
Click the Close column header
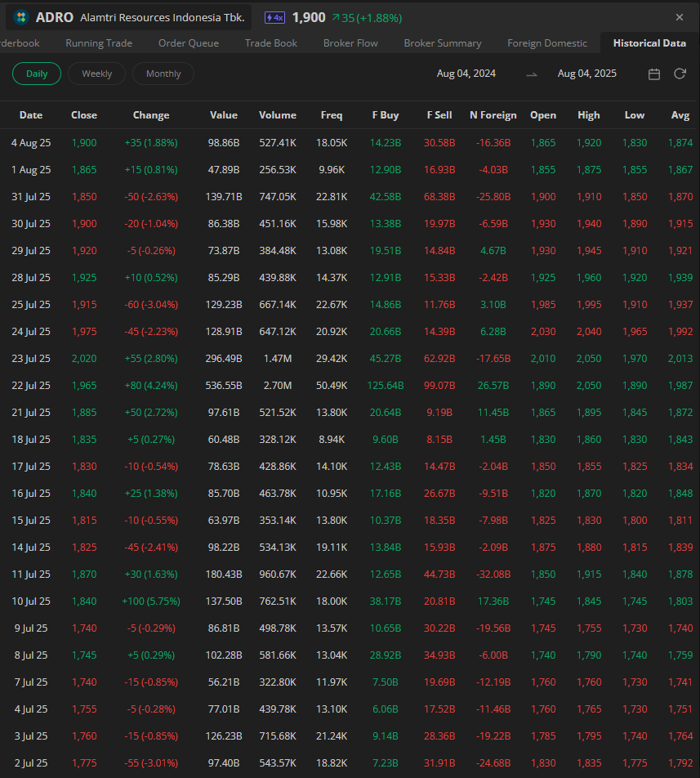click(84, 115)
